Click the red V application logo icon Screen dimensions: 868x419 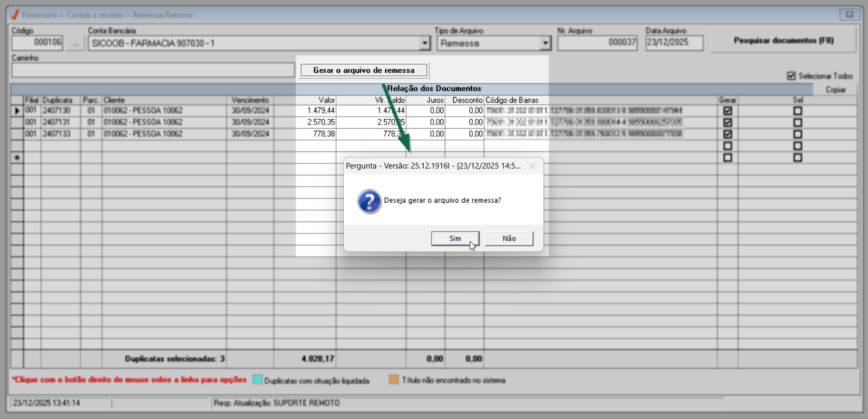15,15
